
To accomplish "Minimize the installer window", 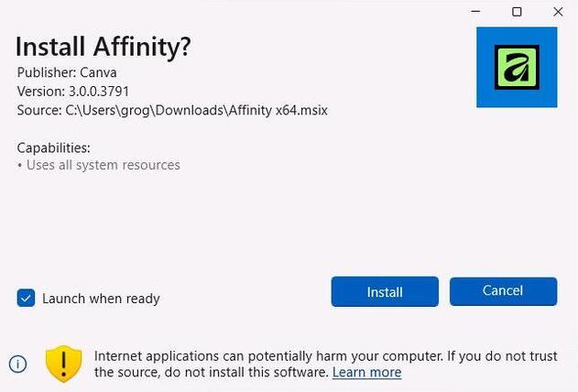I will click(476, 12).
